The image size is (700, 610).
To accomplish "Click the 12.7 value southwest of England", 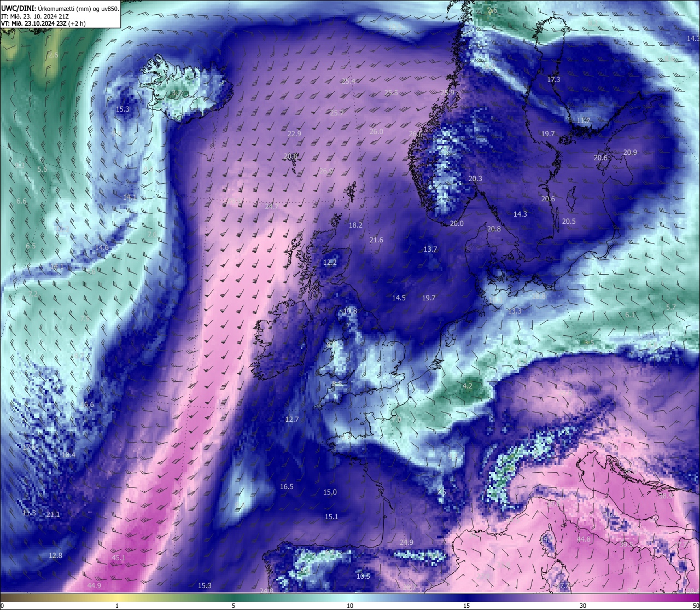I will click(x=292, y=420).
